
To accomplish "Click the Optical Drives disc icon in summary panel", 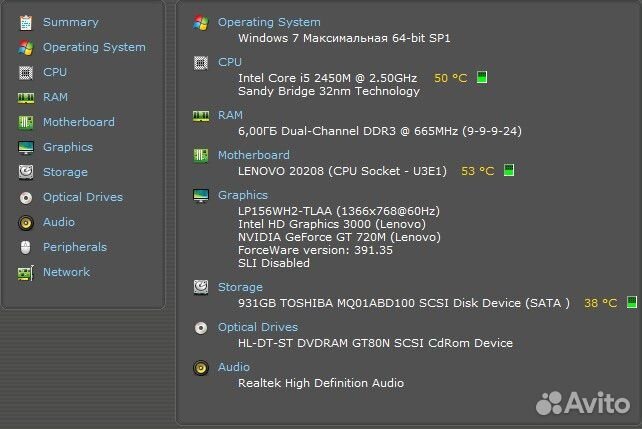I will pyautogui.click(x=201, y=328).
